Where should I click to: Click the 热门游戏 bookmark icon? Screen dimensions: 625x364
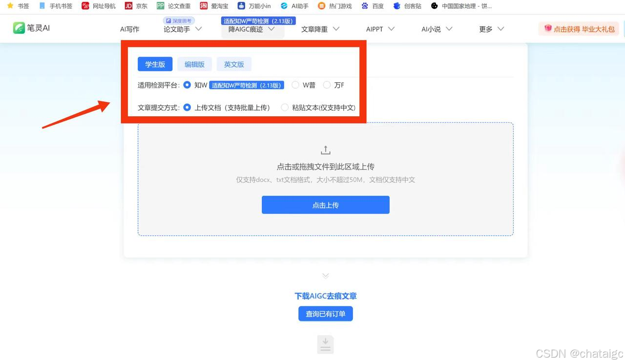321,6
